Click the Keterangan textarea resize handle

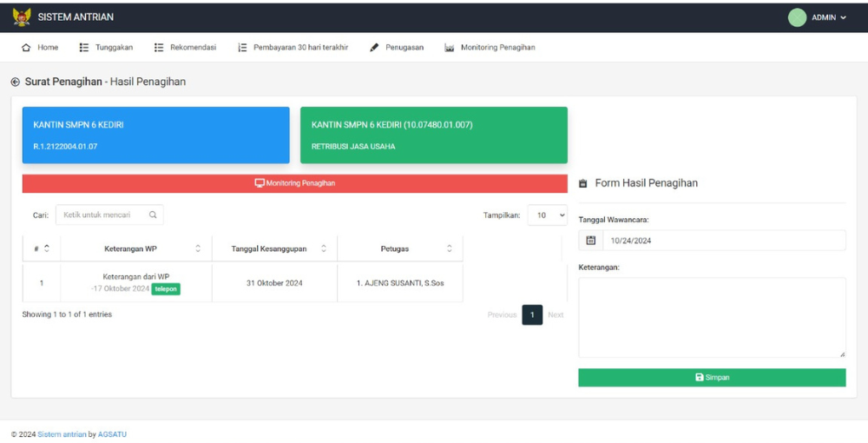842,354
